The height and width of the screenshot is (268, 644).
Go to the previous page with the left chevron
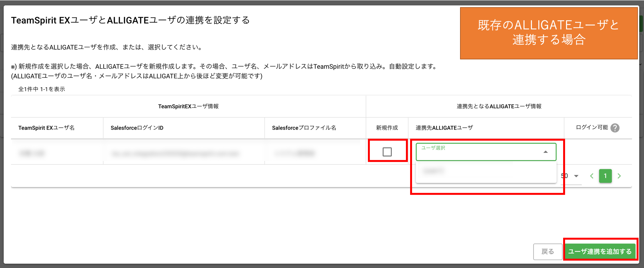(591, 176)
